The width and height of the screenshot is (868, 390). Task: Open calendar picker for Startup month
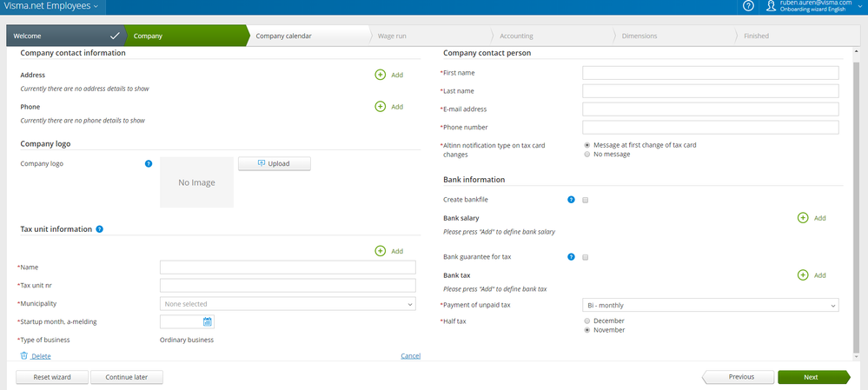pyautogui.click(x=208, y=321)
